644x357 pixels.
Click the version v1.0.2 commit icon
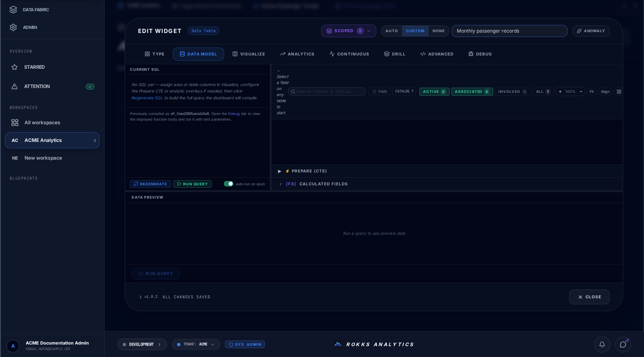[140, 297]
